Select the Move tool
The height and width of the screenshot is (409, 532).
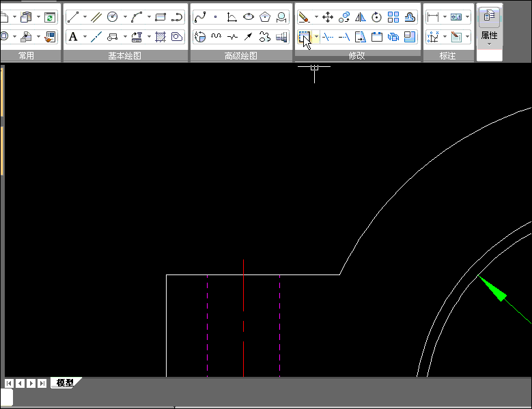tap(328, 17)
